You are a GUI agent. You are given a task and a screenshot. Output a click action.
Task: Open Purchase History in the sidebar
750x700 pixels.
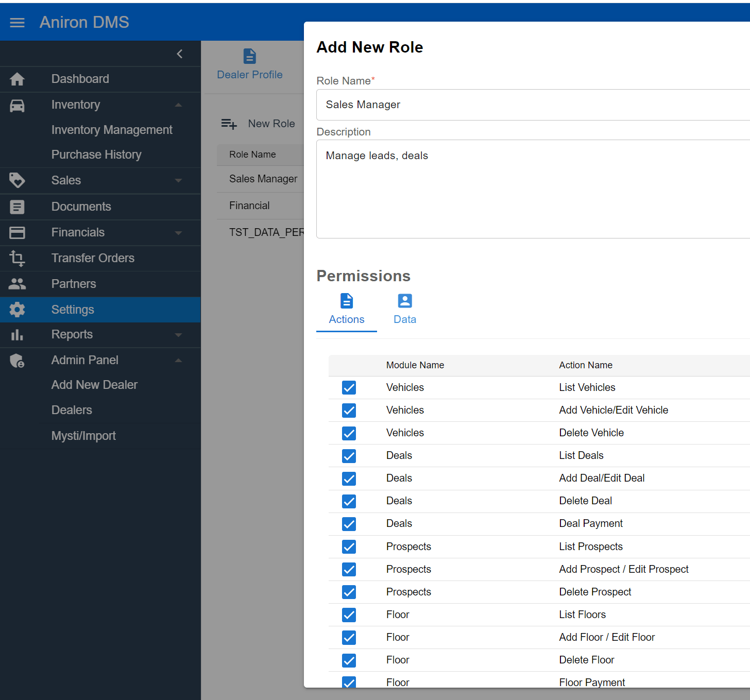coord(96,155)
